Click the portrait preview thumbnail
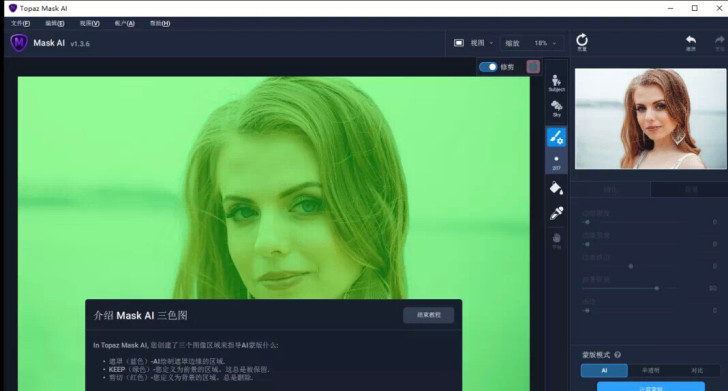This screenshot has height=391, width=728. point(650,119)
